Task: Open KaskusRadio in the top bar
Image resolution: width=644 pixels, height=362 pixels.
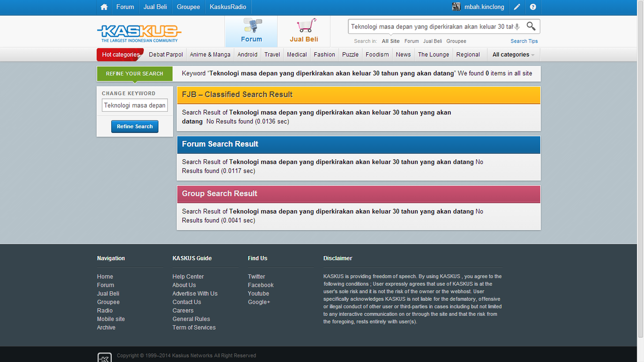Action: (228, 7)
